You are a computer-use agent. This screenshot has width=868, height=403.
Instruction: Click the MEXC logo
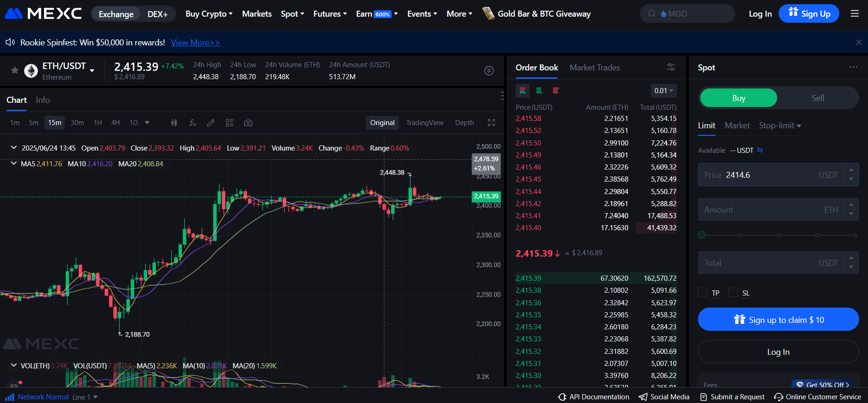point(44,13)
